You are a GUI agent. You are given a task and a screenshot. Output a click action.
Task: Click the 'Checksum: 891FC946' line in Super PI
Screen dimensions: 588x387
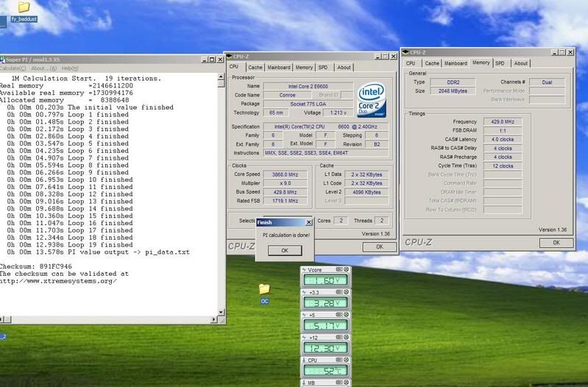click(36, 266)
